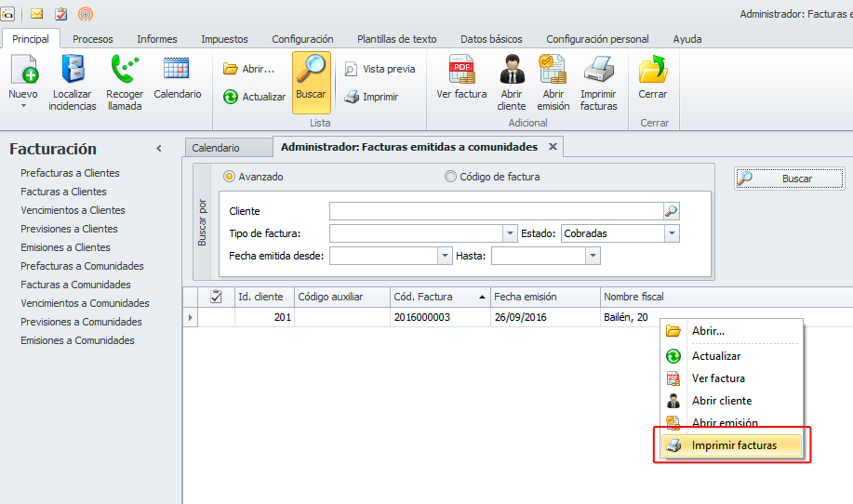Click invoice code cell 2016000003
The width and height of the screenshot is (853, 504).
[x=440, y=317]
